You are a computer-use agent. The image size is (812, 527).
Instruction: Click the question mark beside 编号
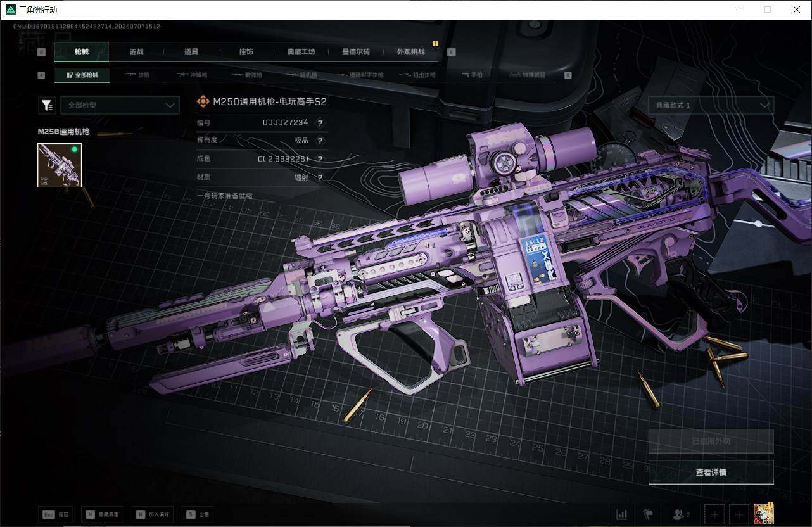[320, 123]
